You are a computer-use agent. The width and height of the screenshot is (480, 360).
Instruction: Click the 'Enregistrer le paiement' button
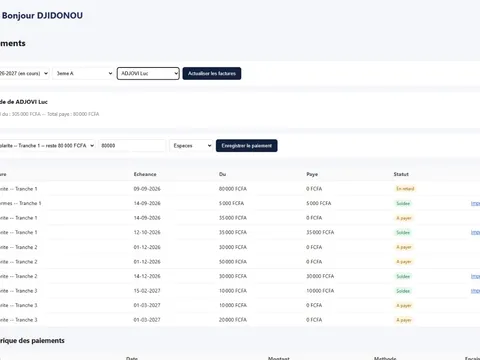tap(247, 146)
